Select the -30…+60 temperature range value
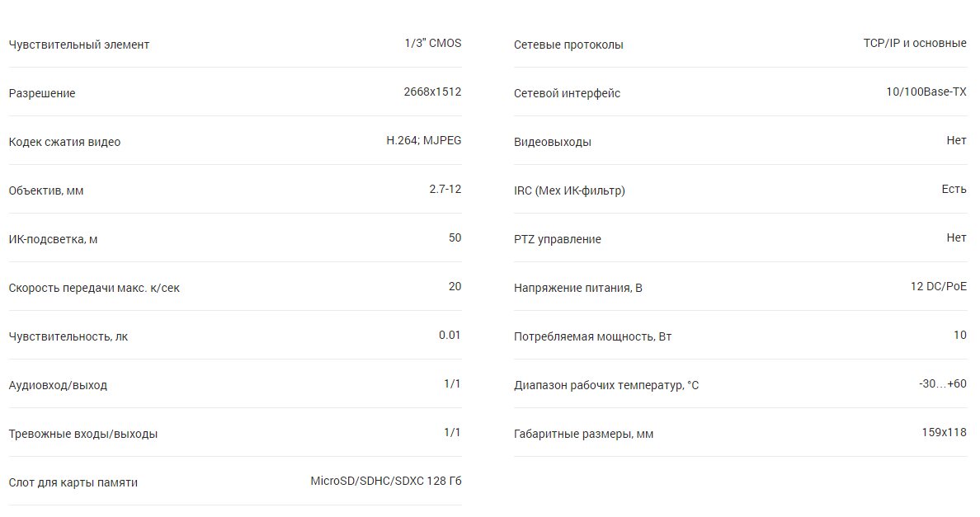Image resolution: width=980 pixels, height=517 pixels. [x=943, y=384]
